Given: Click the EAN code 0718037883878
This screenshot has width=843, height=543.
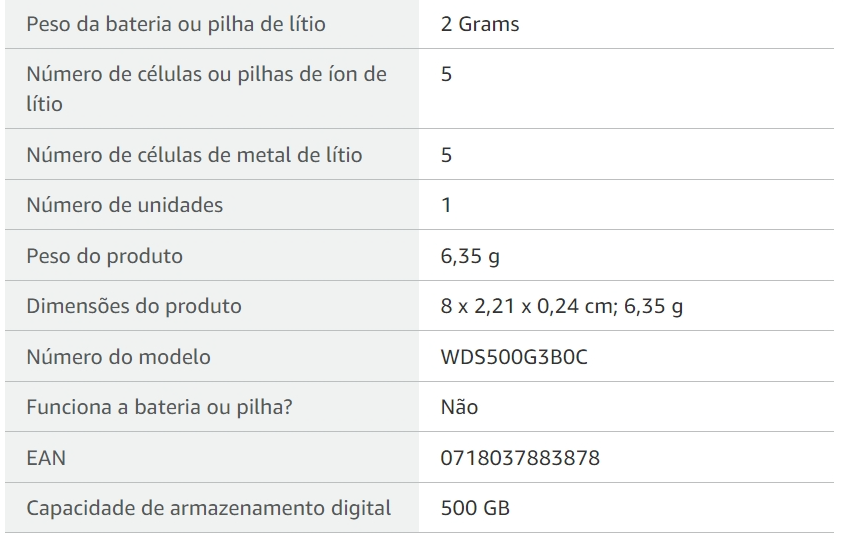Looking at the screenshot, I should coord(520,458).
